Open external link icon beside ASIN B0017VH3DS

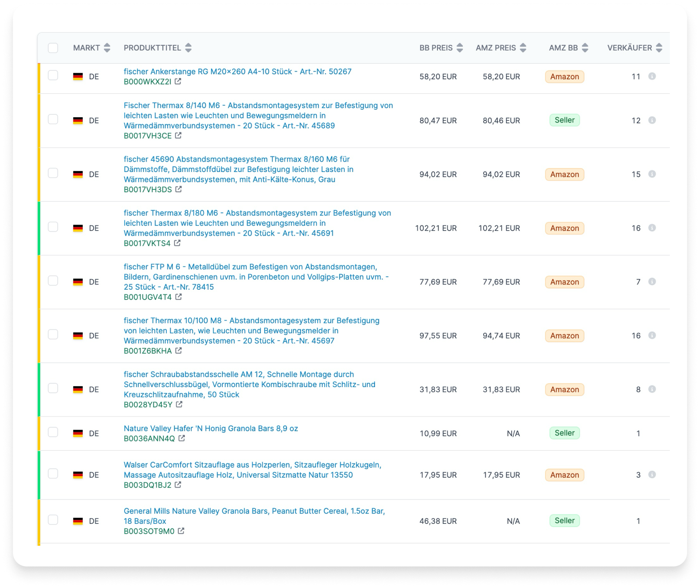pyautogui.click(x=178, y=189)
